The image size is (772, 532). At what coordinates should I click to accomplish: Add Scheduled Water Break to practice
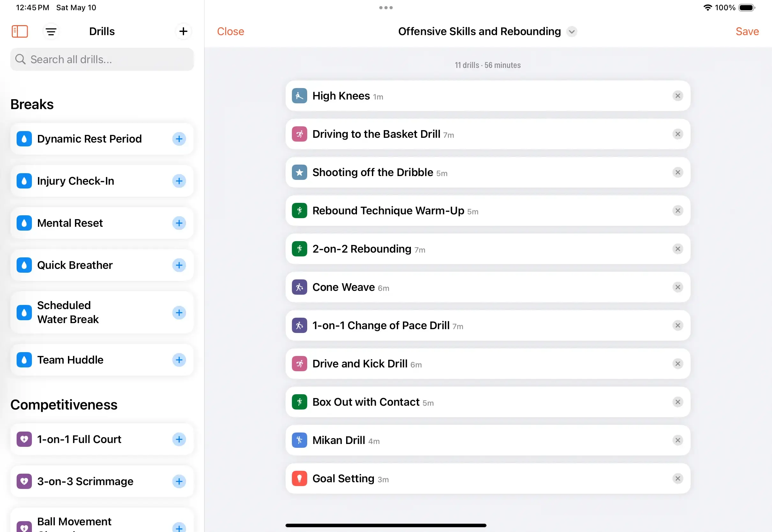coord(179,313)
